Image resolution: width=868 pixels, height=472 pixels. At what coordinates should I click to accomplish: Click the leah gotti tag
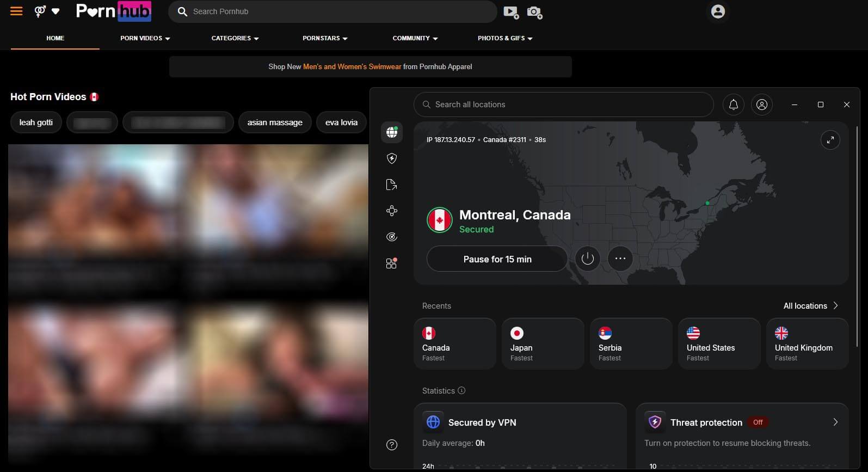[36, 122]
